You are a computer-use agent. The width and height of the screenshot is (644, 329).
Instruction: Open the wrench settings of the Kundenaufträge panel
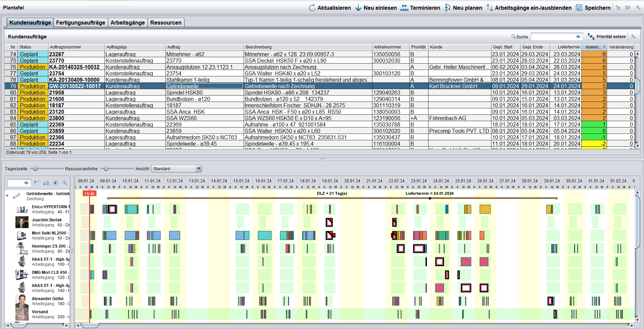633,36
